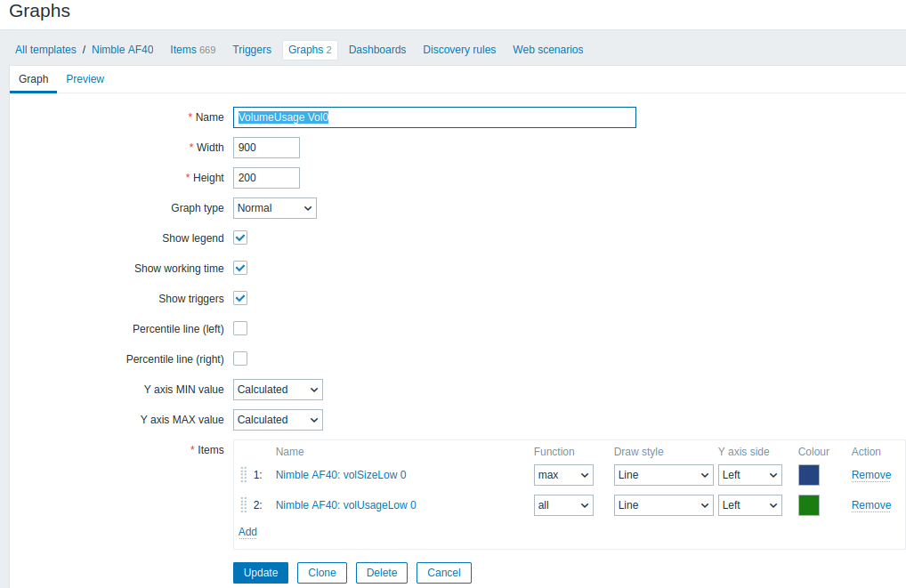Toggle the Show working time checkbox
This screenshot has height=588, width=906.
[240, 269]
